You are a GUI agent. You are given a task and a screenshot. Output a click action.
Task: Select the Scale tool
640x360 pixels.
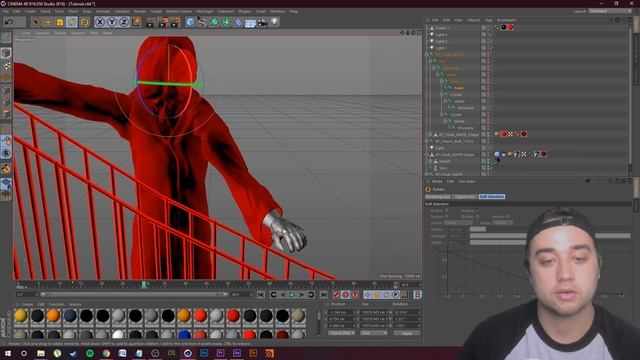click(x=60, y=22)
